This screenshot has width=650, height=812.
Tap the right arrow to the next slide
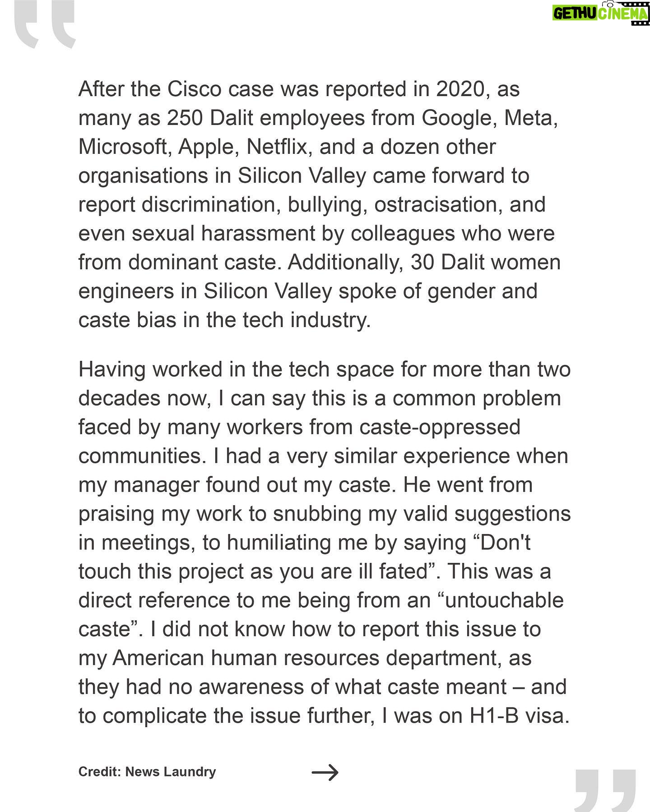point(325,772)
